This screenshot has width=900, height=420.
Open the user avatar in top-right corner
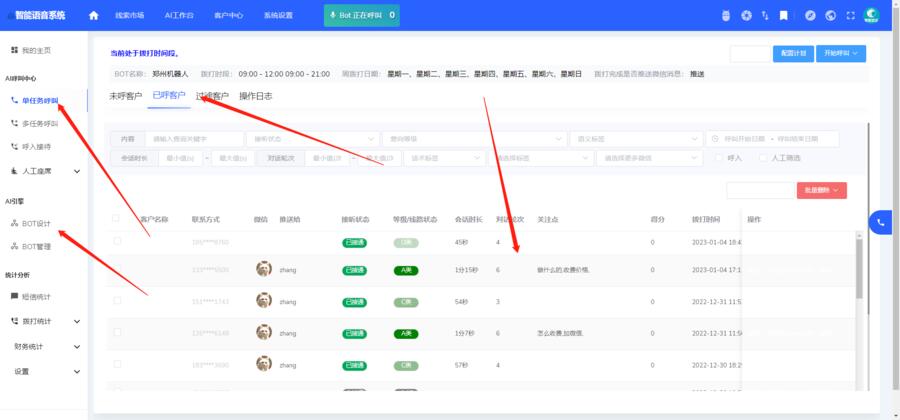[x=872, y=15]
